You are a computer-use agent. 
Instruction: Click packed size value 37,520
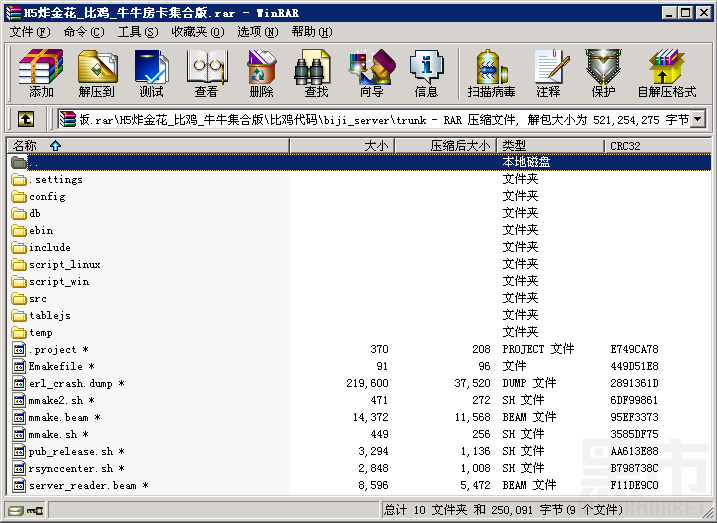click(x=472, y=383)
